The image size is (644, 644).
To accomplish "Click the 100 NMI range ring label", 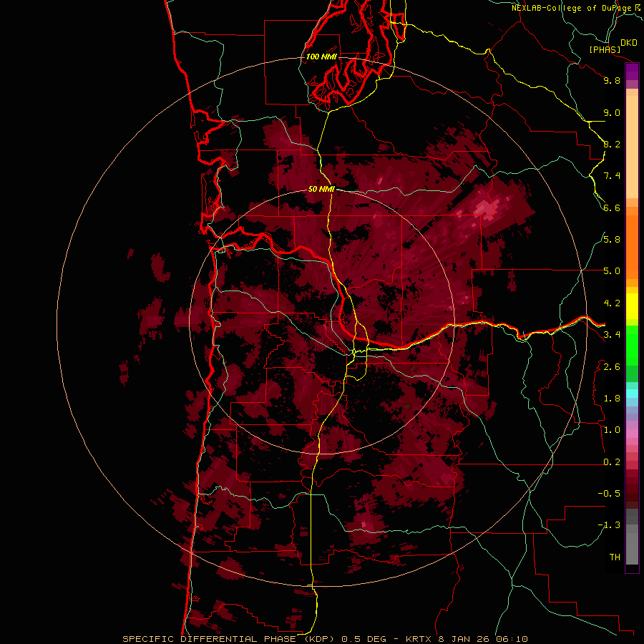I will [x=321, y=57].
